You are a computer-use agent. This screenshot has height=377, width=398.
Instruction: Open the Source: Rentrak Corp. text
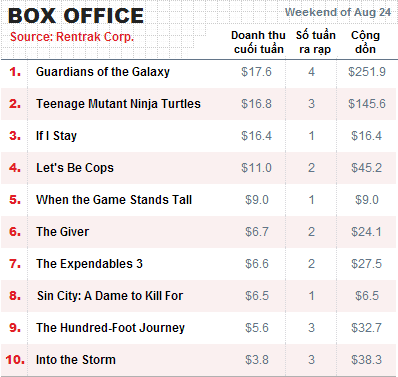[x=72, y=37]
